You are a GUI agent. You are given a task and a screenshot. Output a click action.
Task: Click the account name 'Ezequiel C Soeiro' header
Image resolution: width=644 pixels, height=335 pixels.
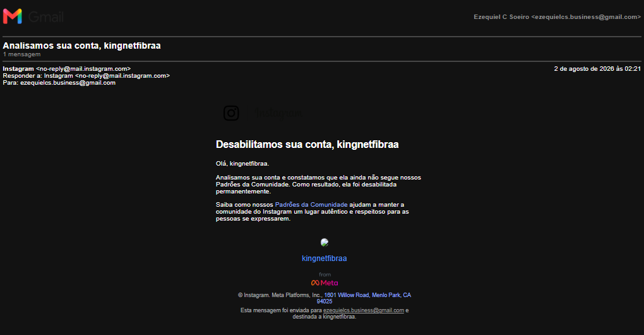coord(557,17)
